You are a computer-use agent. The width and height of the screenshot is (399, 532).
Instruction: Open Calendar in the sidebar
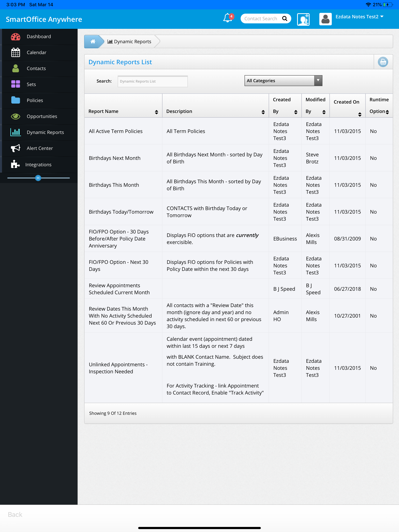coord(39,52)
